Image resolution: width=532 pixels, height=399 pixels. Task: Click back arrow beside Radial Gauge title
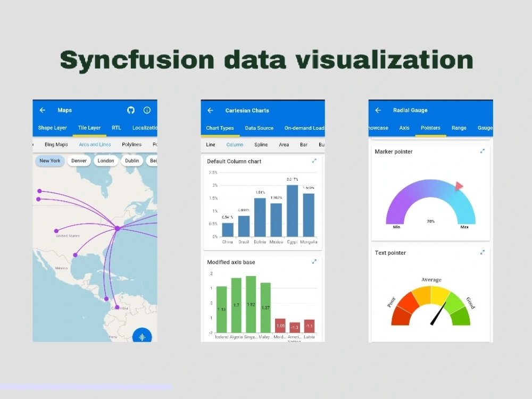click(378, 110)
